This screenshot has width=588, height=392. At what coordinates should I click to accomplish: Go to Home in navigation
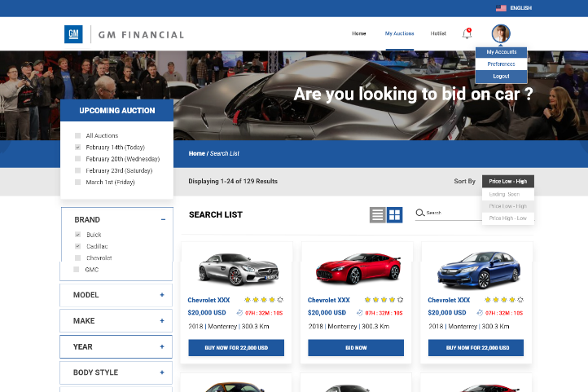pyautogui.click(x=359, y=33)
